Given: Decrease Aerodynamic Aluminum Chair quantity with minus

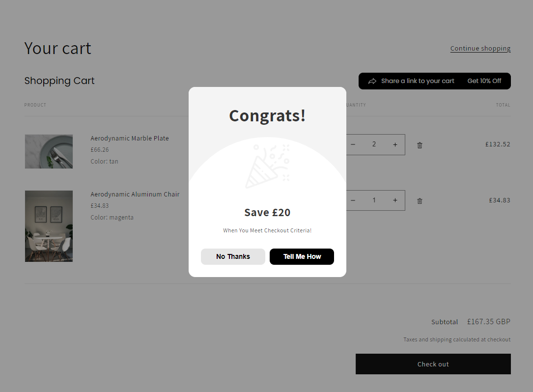Looking at the screenshot, I should (353, 200).
